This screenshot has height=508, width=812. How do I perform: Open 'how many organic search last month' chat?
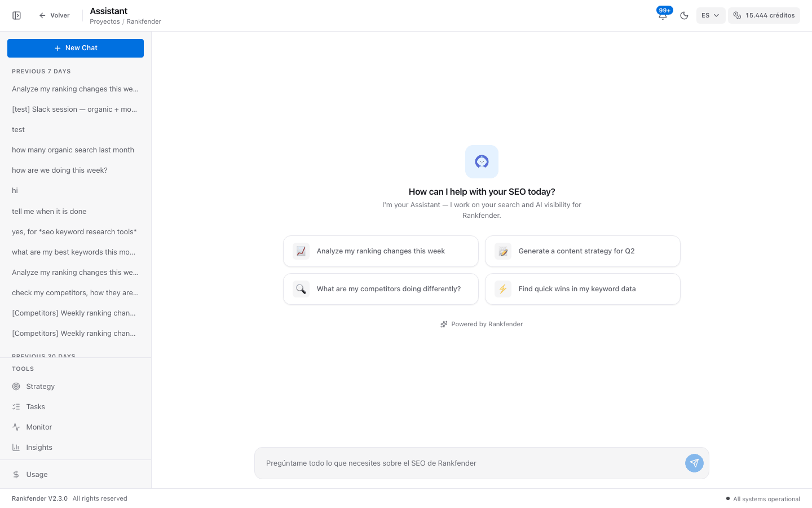click(76, 150)
